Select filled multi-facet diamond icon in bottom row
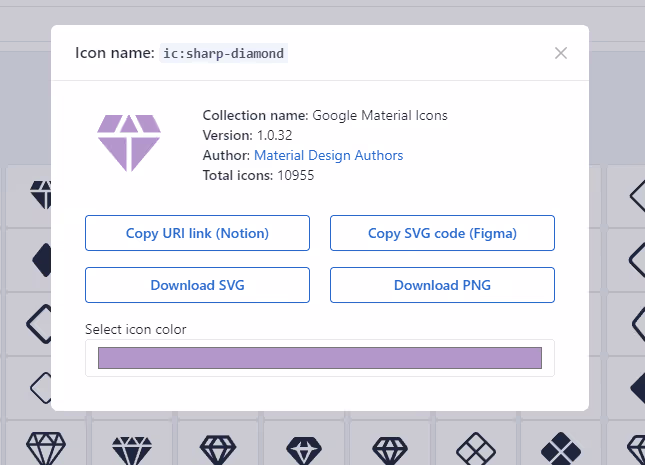The width and height of the screenshot is (645, 465). click(132, 449)
